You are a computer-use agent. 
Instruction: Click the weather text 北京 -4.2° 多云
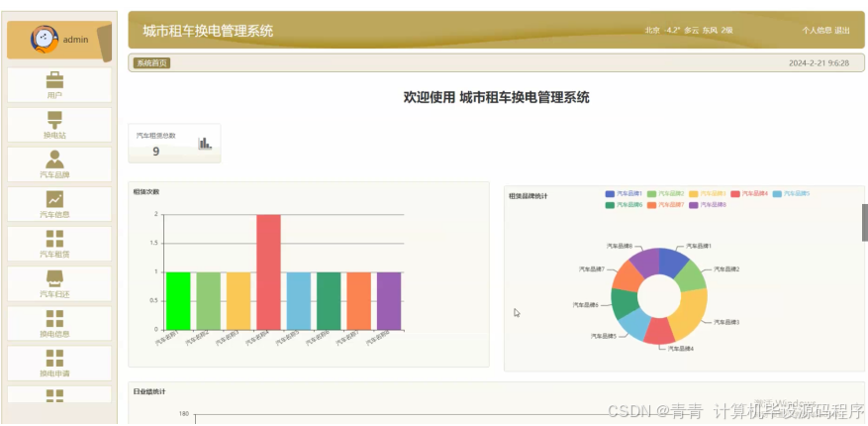pyautogui.click(x=672, y=31)
